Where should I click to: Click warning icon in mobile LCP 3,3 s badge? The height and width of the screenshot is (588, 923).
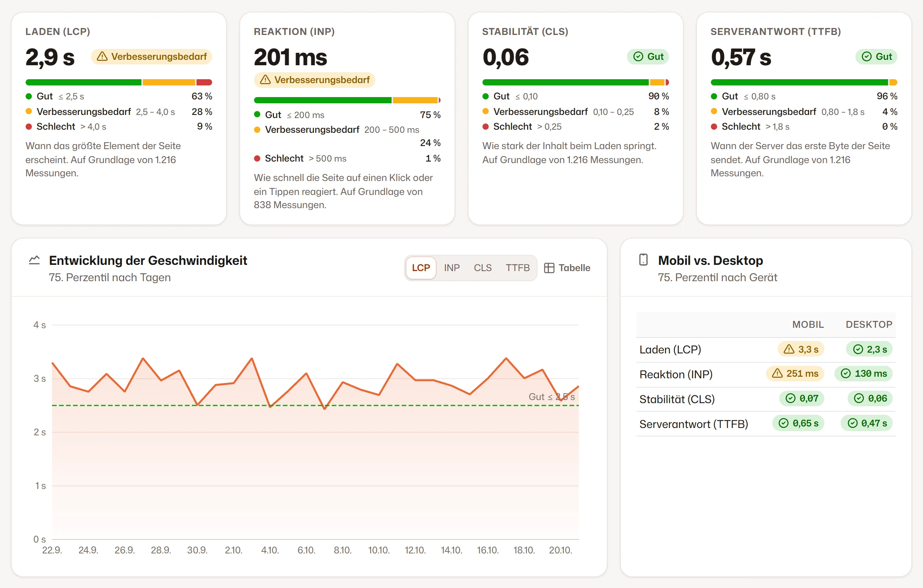(x=789, y=350)
